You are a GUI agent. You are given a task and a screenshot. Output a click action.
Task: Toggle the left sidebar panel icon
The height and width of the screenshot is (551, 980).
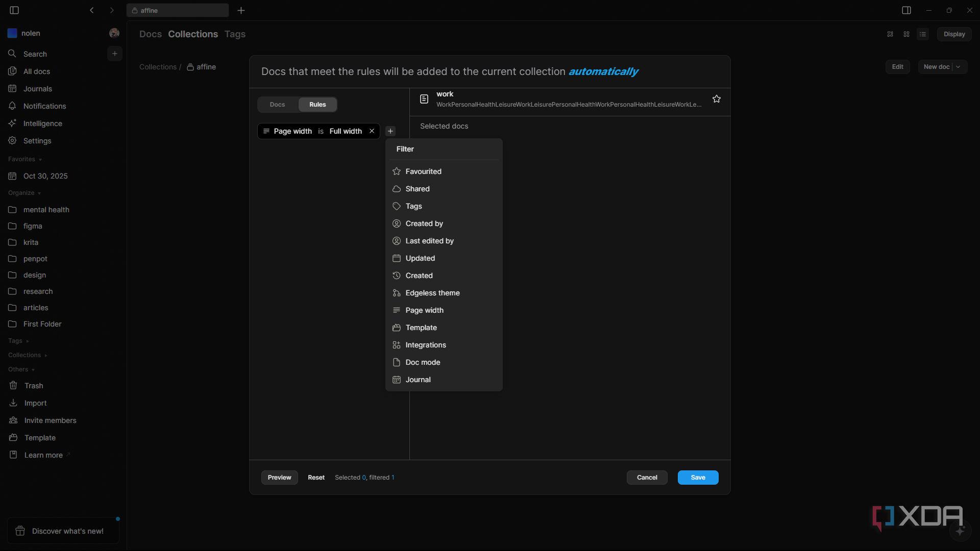pos(14,10)
